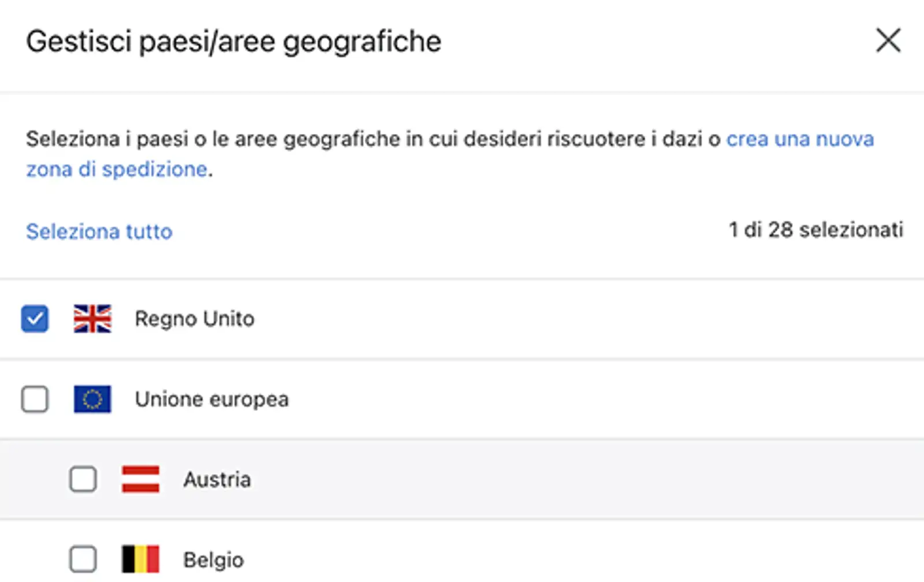Screen dimensions: 924x582
Task: Click the "Seleziona tutto" link
Action: [x=99, y=232]
